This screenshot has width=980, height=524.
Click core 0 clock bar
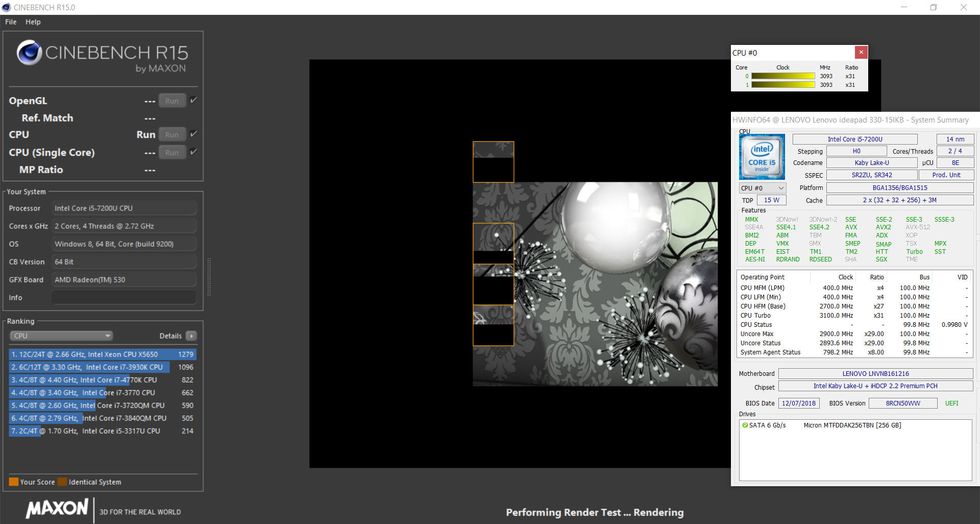[783, 76]
